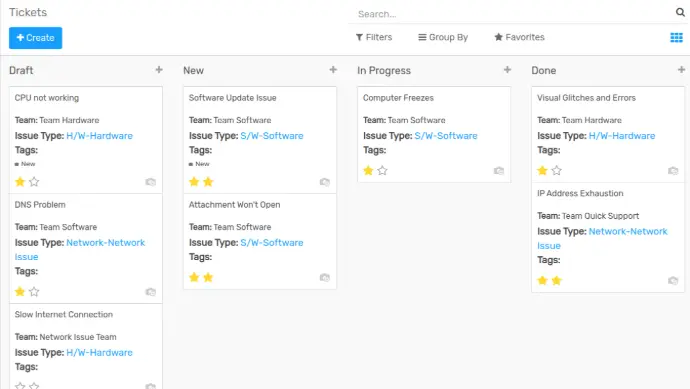Click plus icon in In Progress column
690x389 pixels.
click(x=507, y=70)
